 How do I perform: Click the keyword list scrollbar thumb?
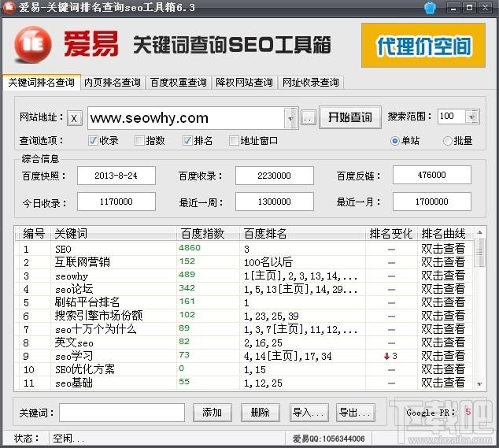click(x=479, y=253)
